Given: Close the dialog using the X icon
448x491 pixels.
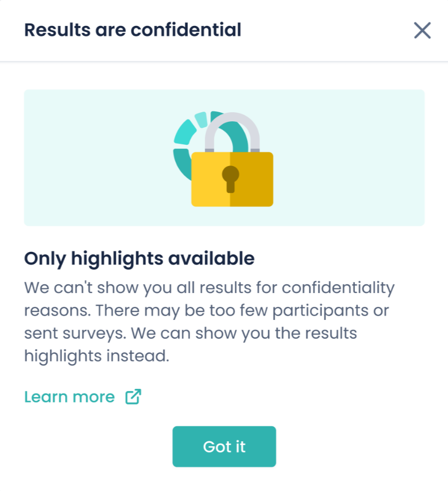Looking at the screenshot, I should click(422, 30).
